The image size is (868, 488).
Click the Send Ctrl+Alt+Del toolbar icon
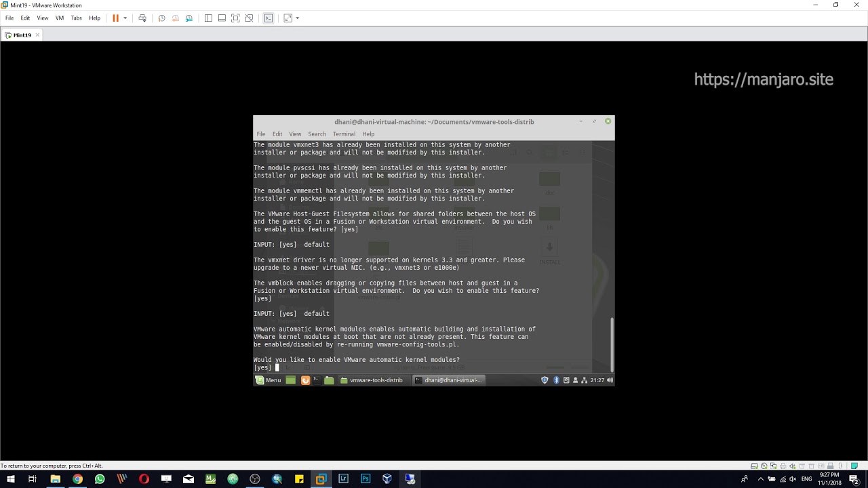click(142, 18)
